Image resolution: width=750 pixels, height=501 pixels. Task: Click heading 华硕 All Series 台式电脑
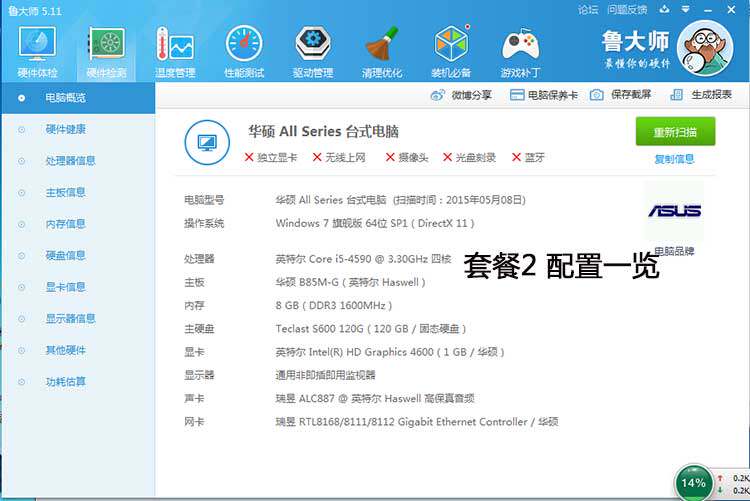[x=323, y=132]
